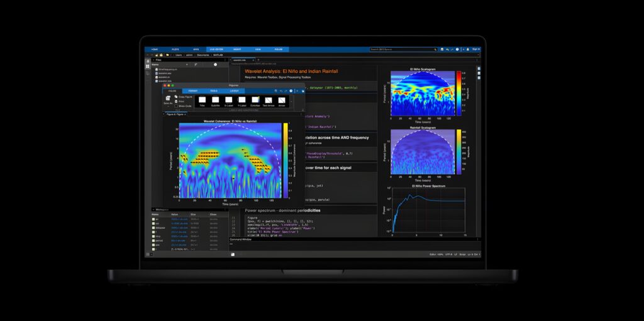Select the Text Arrow annotation tool
Screen dimensions: 644x321
click(x=269, y=100)
